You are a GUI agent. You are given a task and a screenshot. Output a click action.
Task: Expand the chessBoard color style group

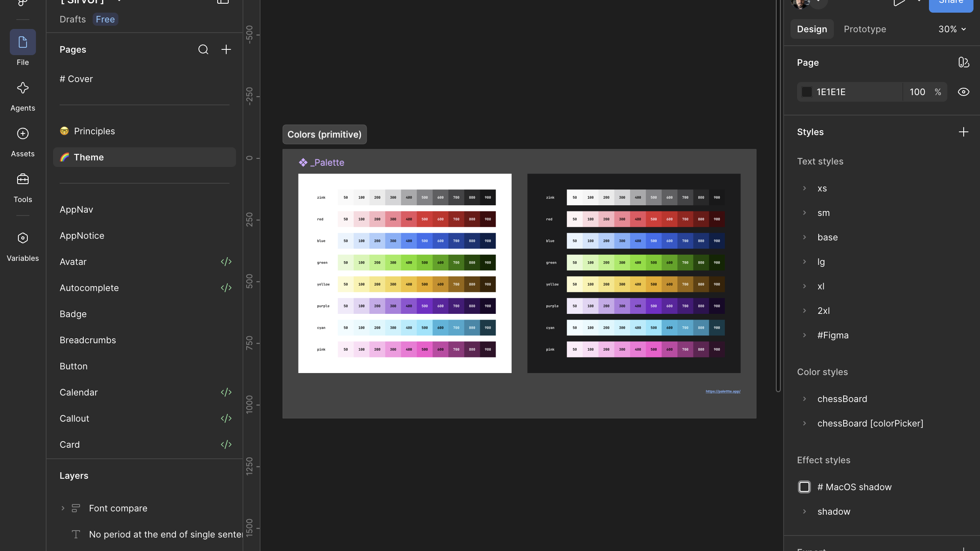coord(804,399)
